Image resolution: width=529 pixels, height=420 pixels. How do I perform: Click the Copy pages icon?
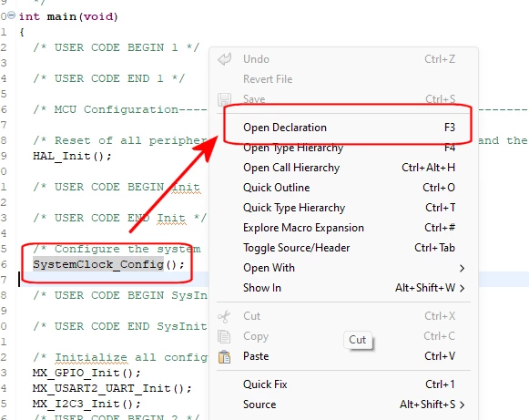(224, 336)
